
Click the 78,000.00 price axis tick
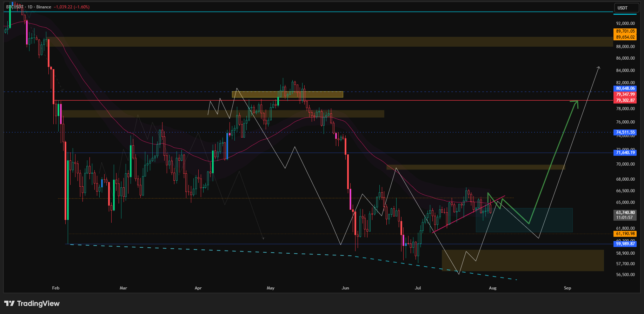(625, 109)
